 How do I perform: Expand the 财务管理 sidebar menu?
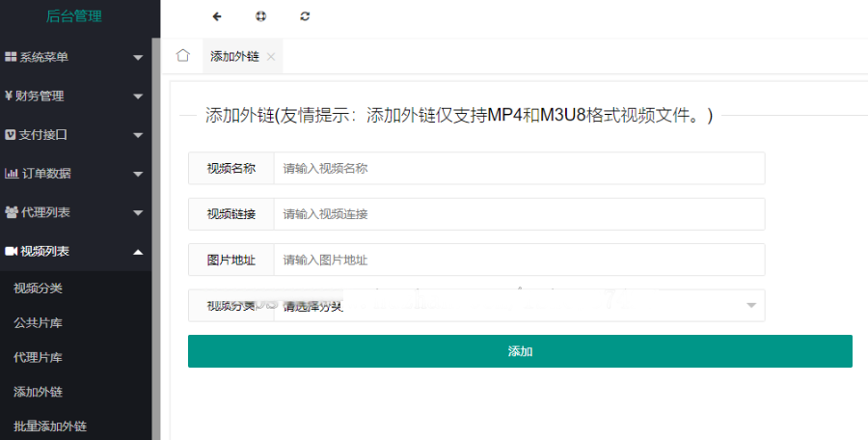click(x=74, y=96)
